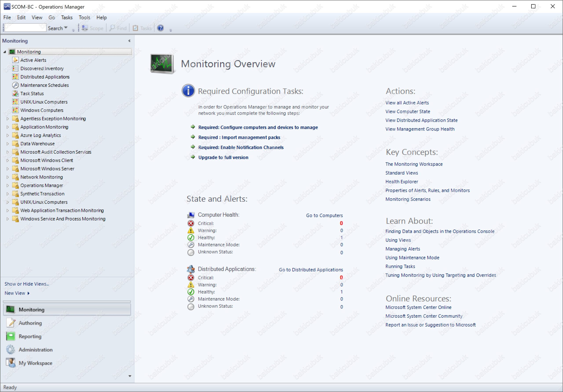Click the Authoring pencil icon in navigation

pyautogui.click(x=11, y=323)
